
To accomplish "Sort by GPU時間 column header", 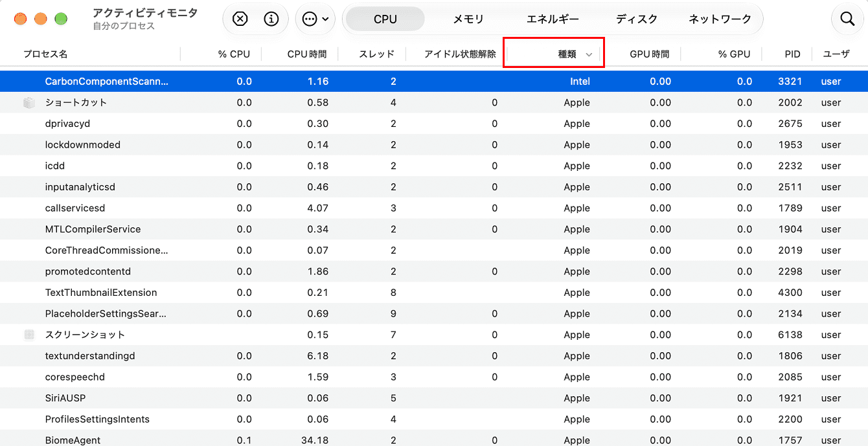I will 650,54.
